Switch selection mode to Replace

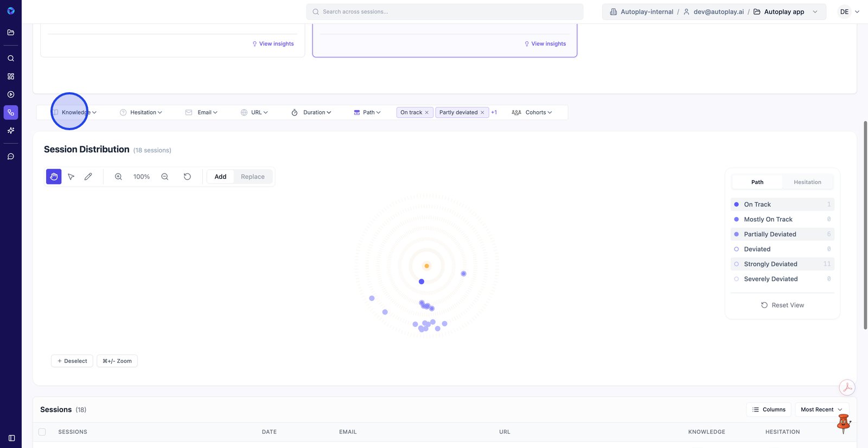click(252, 177)
